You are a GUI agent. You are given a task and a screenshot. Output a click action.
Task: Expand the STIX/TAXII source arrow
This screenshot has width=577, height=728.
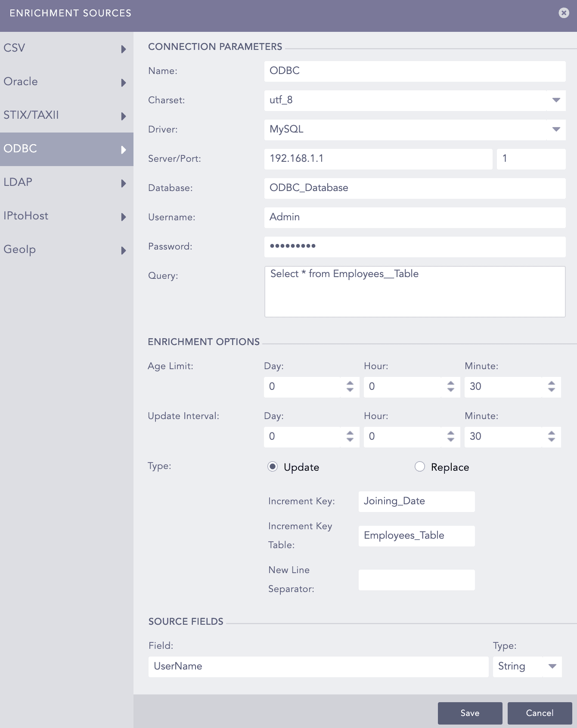[124, 116]
